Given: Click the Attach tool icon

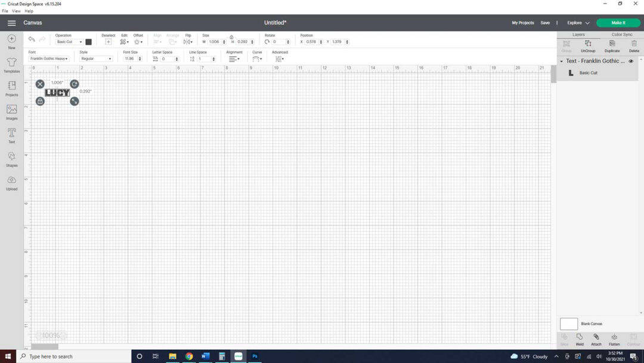Looking at the screenshot, I should pyautogui.click(x=596, y=339).
